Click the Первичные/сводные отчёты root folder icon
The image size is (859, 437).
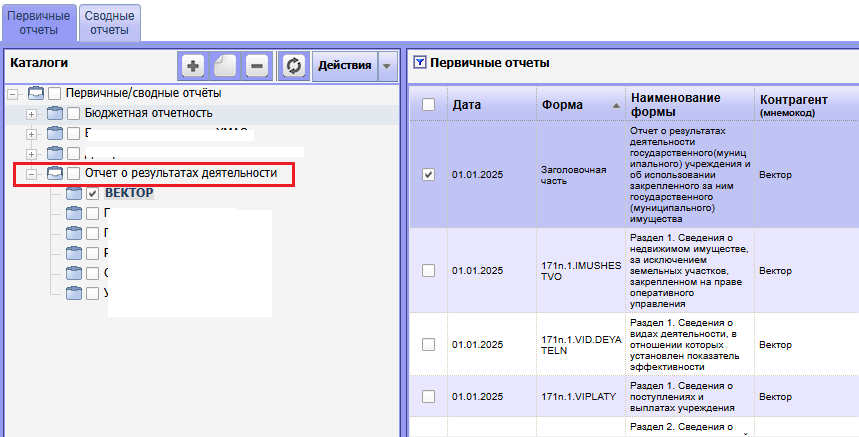point(36,93)
